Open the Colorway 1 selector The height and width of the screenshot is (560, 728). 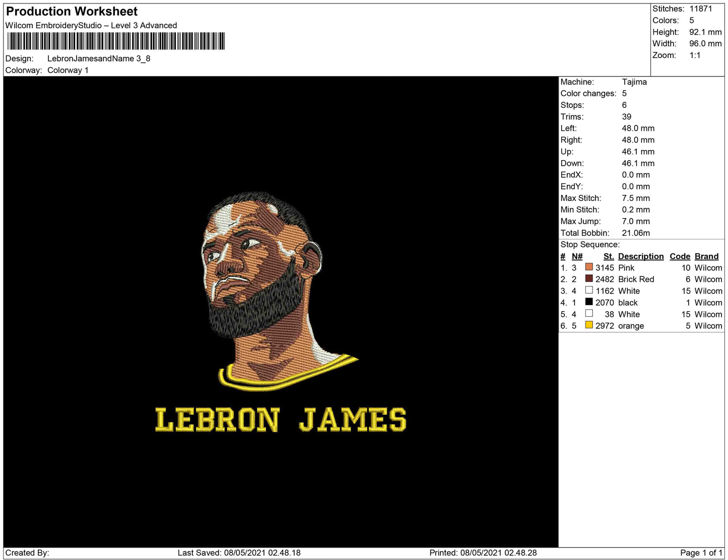(68, 71)
